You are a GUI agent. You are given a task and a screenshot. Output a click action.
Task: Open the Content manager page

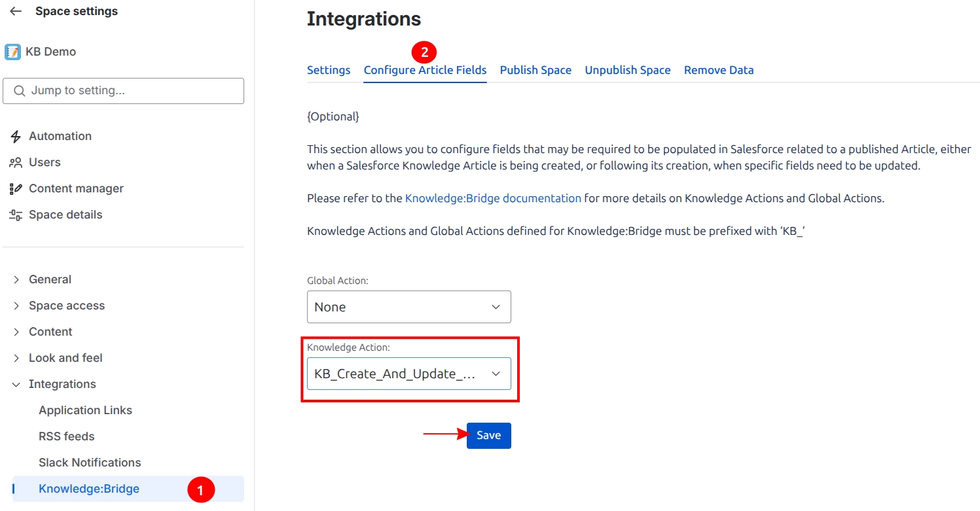pyautogui.click(x=76, y=188)
